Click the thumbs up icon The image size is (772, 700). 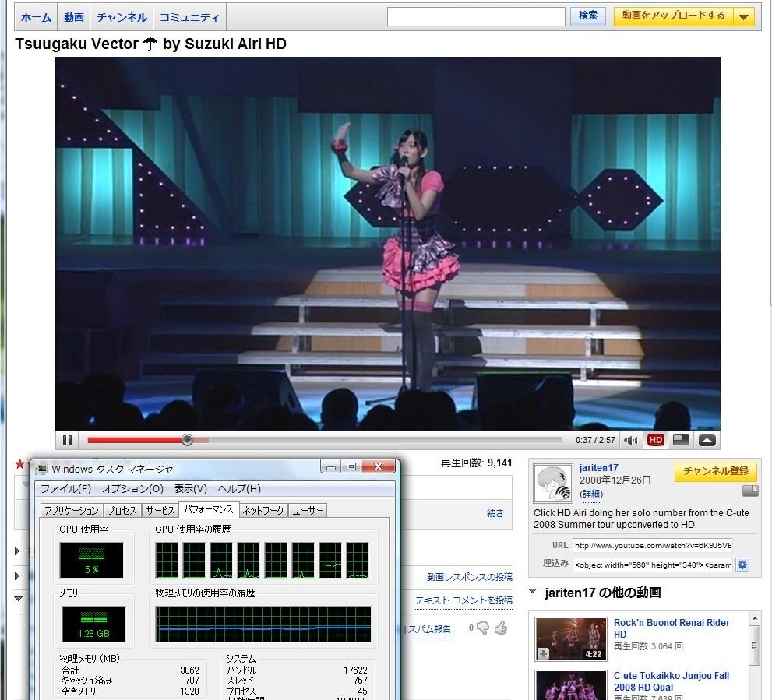click(501, 628)
